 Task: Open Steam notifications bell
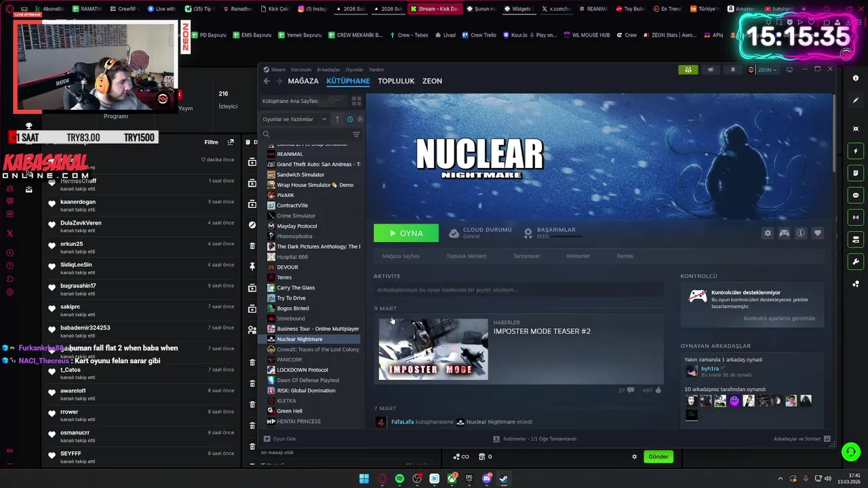[x=732, y=70]
